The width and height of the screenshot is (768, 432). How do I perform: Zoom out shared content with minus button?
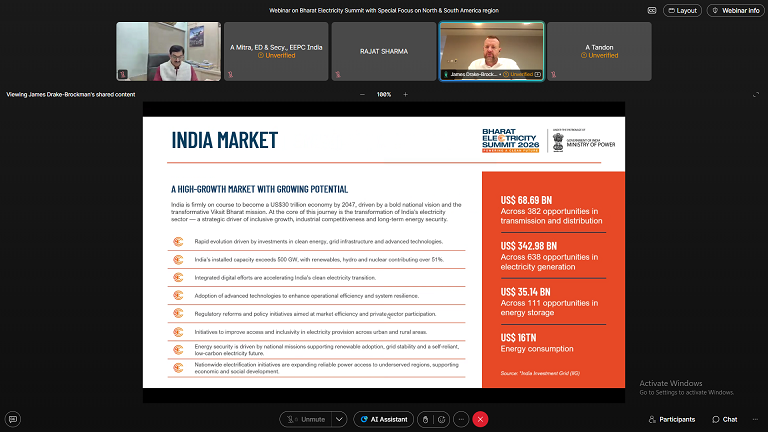point(362,94)
